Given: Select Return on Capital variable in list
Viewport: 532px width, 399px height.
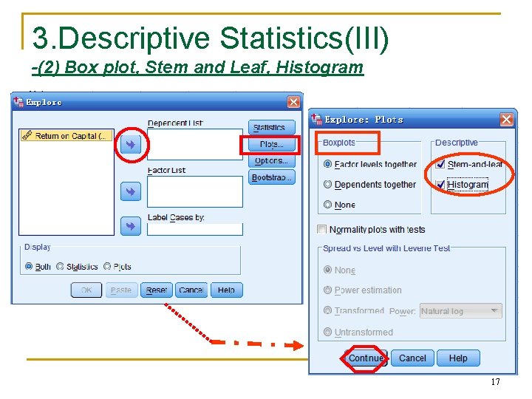Looking at the screenshot, I should (x=66, y=136).
